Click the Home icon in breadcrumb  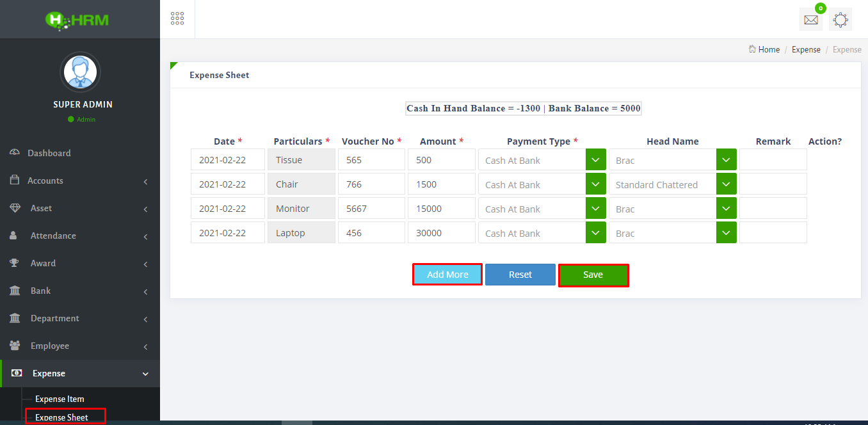752,49
